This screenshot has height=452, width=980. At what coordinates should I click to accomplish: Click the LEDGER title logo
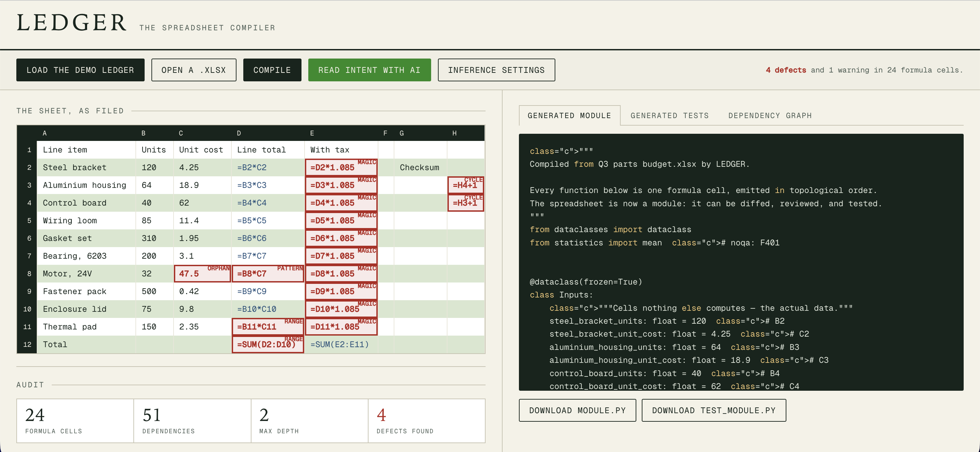pos(71,22)
